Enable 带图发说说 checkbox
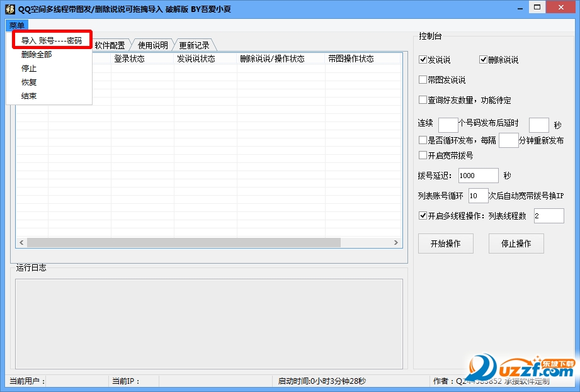580x392 pixels. [423, 80]
